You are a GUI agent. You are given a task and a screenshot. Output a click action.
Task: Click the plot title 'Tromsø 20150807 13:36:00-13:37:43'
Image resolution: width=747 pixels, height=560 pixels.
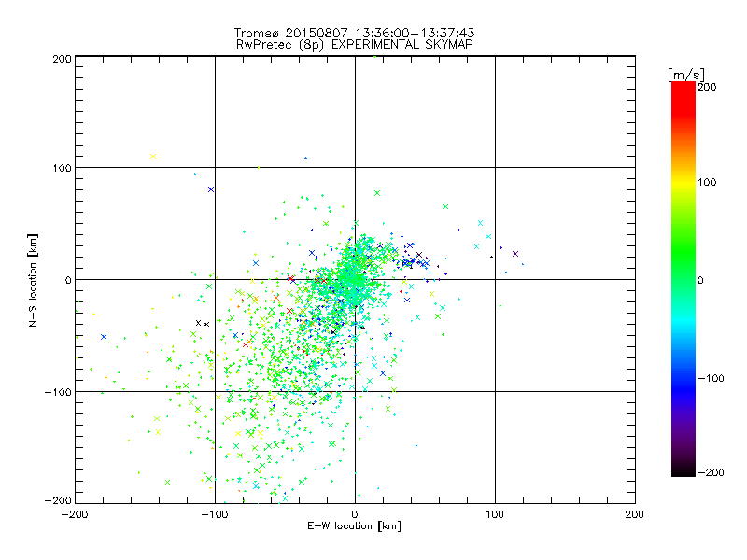click(x=354, y=33)
